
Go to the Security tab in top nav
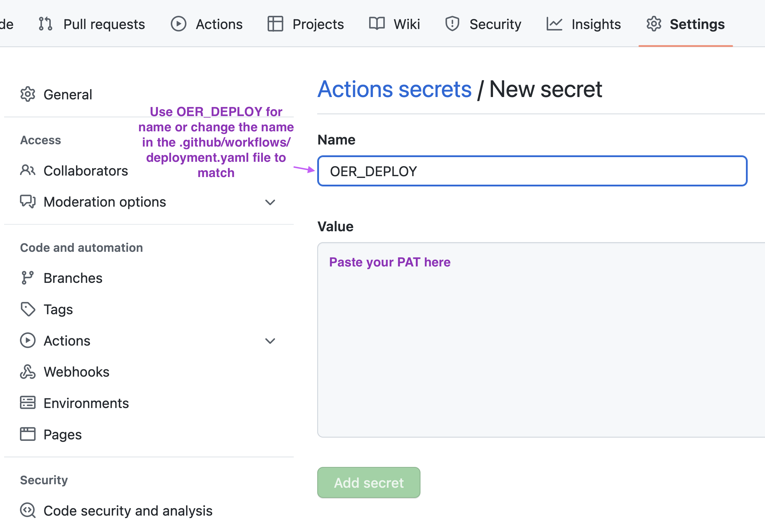pos(483,24)
